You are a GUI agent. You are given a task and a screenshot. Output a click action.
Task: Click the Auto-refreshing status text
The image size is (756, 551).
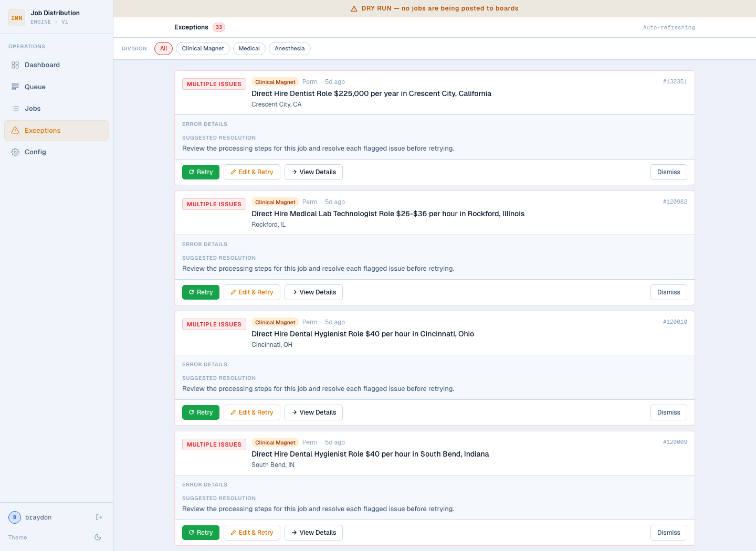(669, 27)
